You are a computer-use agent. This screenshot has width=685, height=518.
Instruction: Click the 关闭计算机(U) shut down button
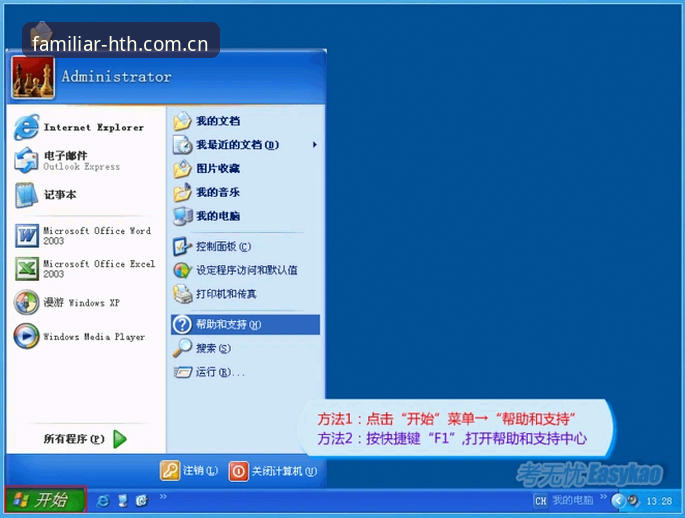pyautogui.click(x=273, y=471)
